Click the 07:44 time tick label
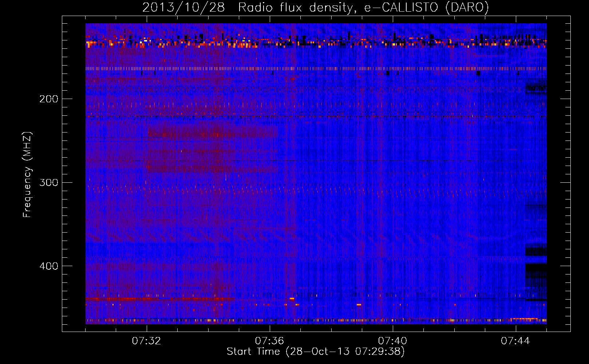 click(x=516, y=341)
